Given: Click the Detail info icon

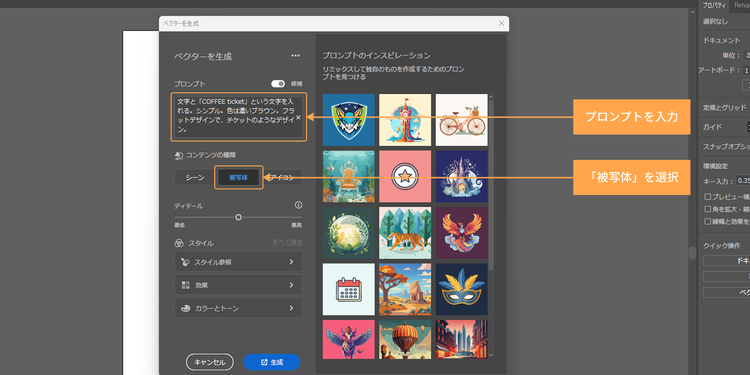Looking at the screenshot, I should click(x=298, y=205).
